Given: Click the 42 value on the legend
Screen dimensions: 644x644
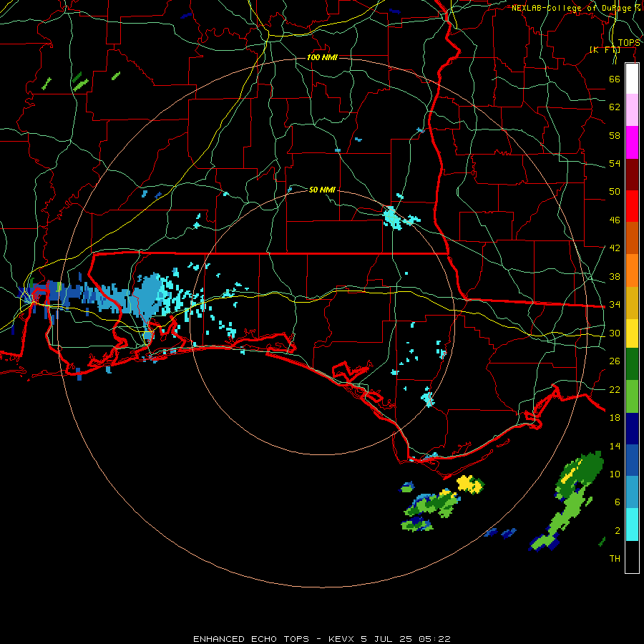Looking at the screenshot, I should point(615,248).
